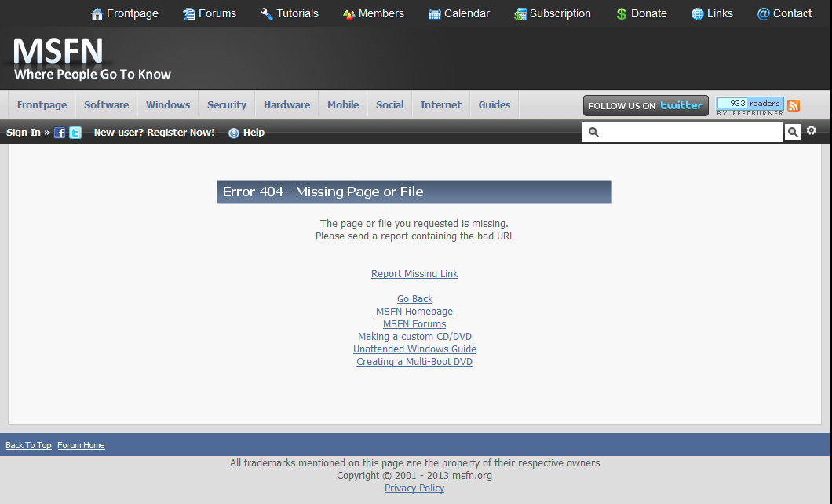The height and width of the screenshot is (504, 832).
Task: Open the MSFN Homepage link
Action: click(414, 312)
